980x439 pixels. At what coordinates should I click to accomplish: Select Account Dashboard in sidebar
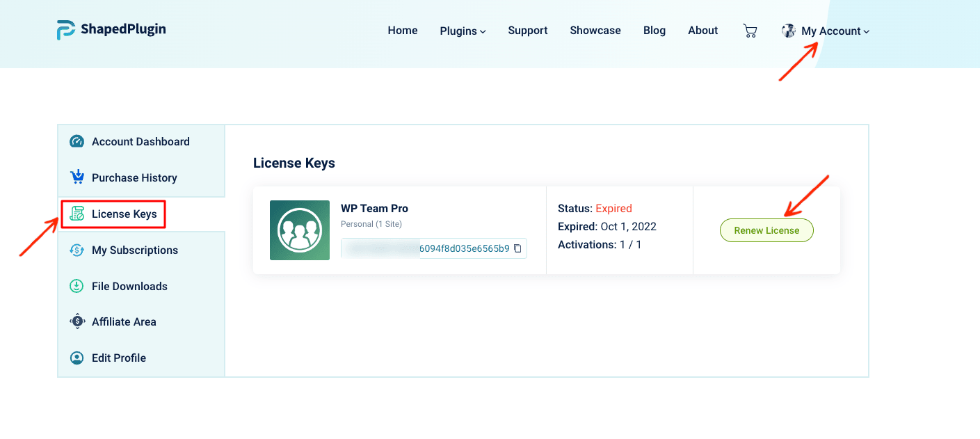pyautogui.click(x=141, y=142)
